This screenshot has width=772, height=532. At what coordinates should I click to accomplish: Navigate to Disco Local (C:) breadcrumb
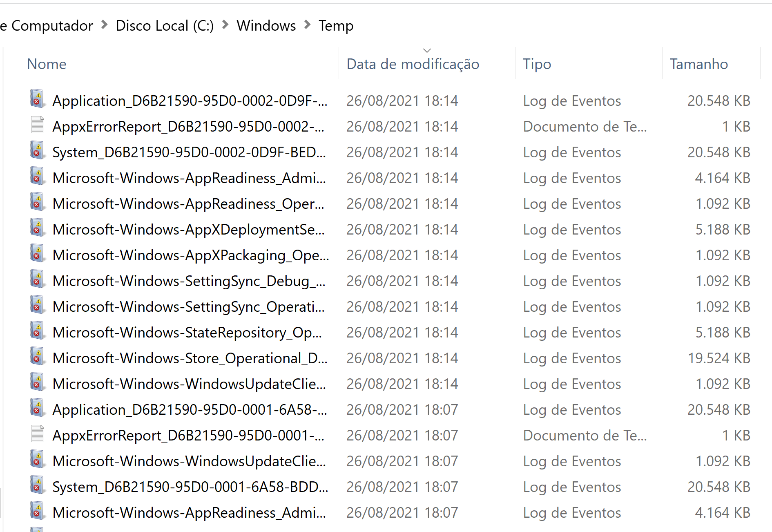165,26
